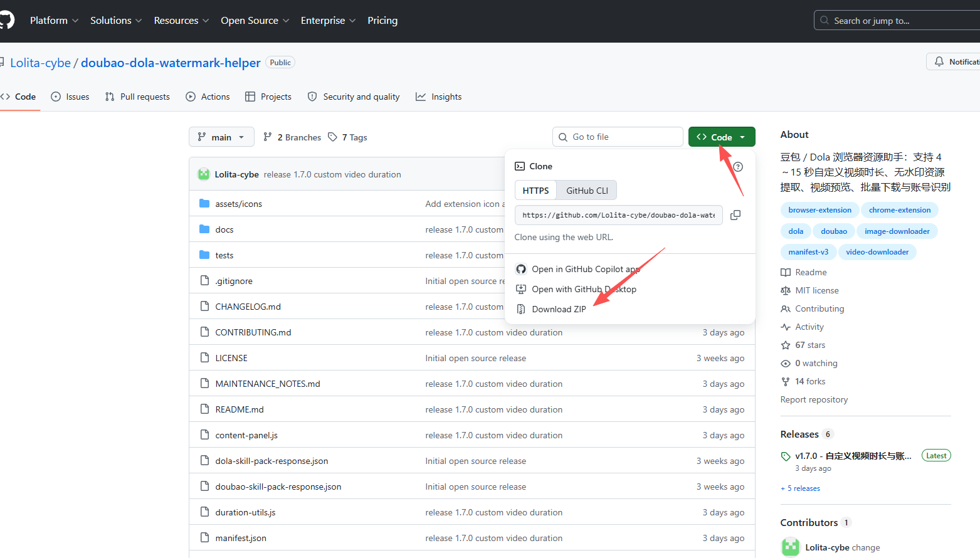980x558 pixels.
Task: Open the Issues tab
Action: pos(70,97)
